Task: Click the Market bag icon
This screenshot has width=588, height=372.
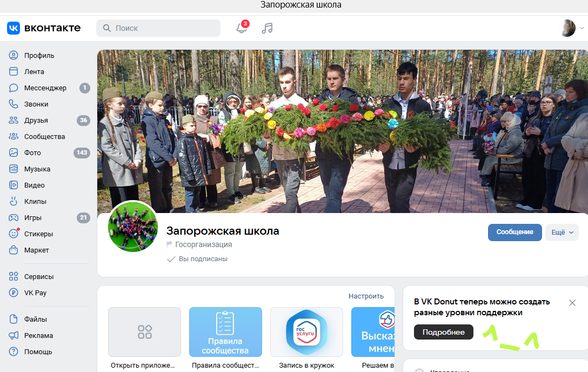Action: (14, 250)
